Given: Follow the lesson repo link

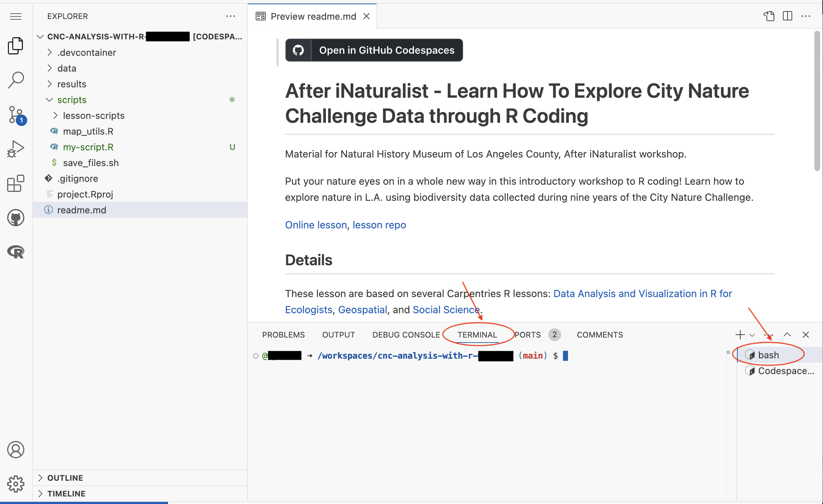Looking at the screenshot, I should coord(379,225).
